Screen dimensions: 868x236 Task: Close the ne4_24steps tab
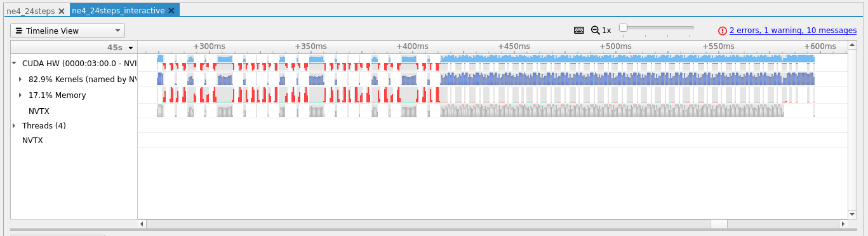click(x=61, y=11)
